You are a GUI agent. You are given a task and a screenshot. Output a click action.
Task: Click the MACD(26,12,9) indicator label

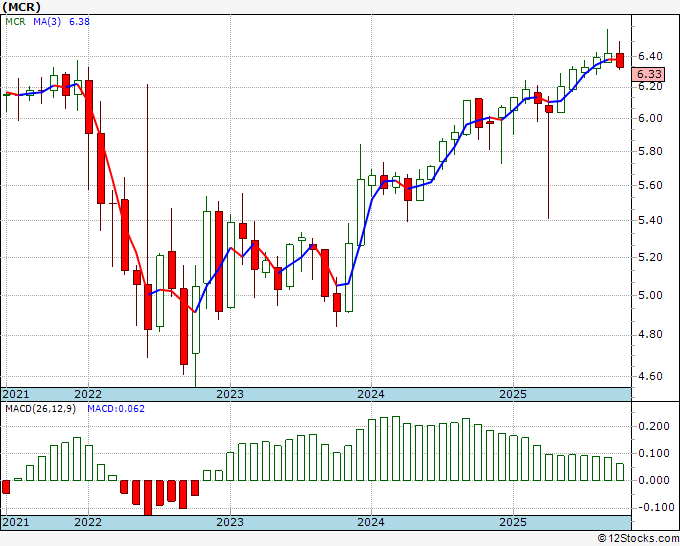40,409
